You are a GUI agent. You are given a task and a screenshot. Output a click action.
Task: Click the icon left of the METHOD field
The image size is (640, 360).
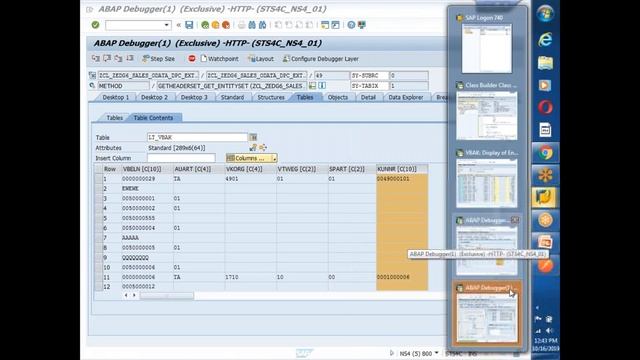(x=92, y=86)
